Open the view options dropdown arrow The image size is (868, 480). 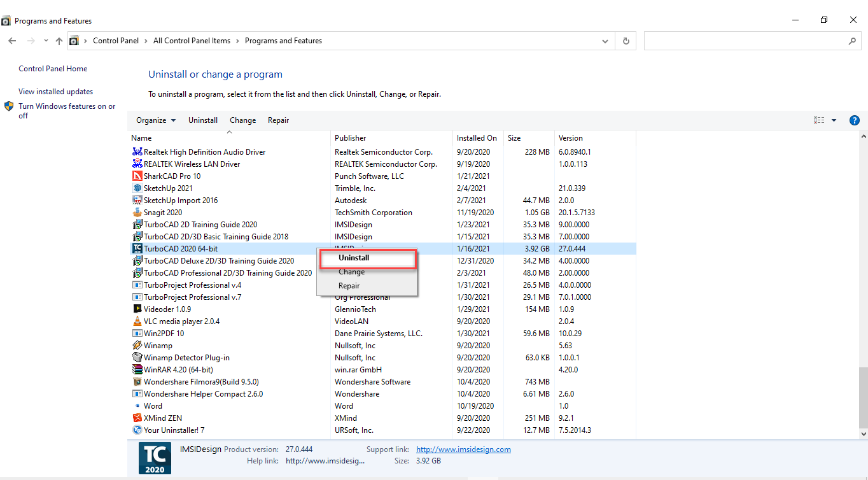[834, 120]
